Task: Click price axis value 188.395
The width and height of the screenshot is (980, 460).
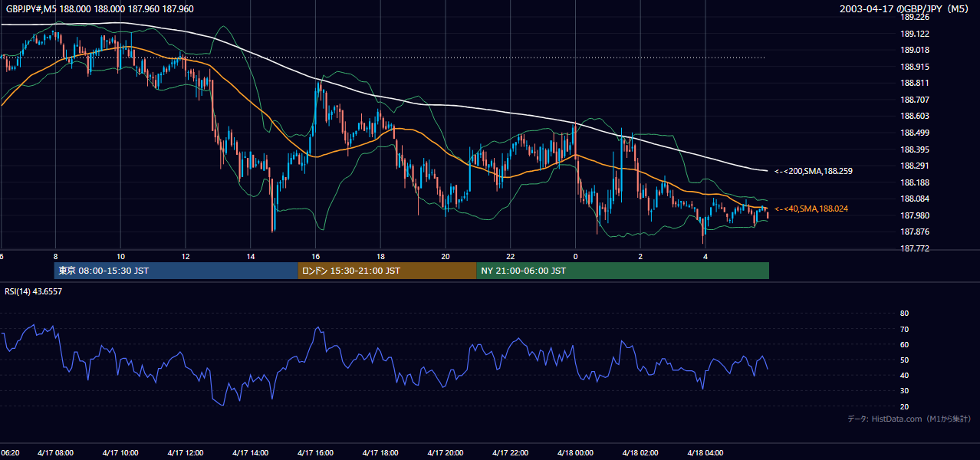Action: (915, 149)
